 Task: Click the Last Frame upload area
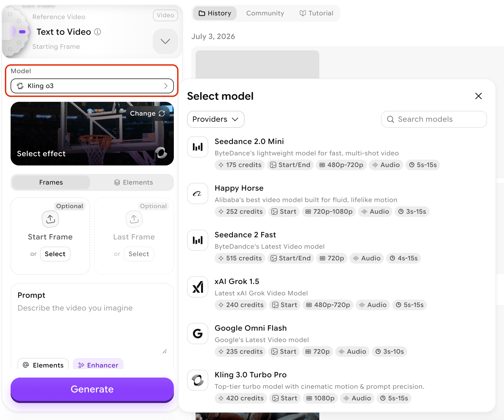point(134,236)
